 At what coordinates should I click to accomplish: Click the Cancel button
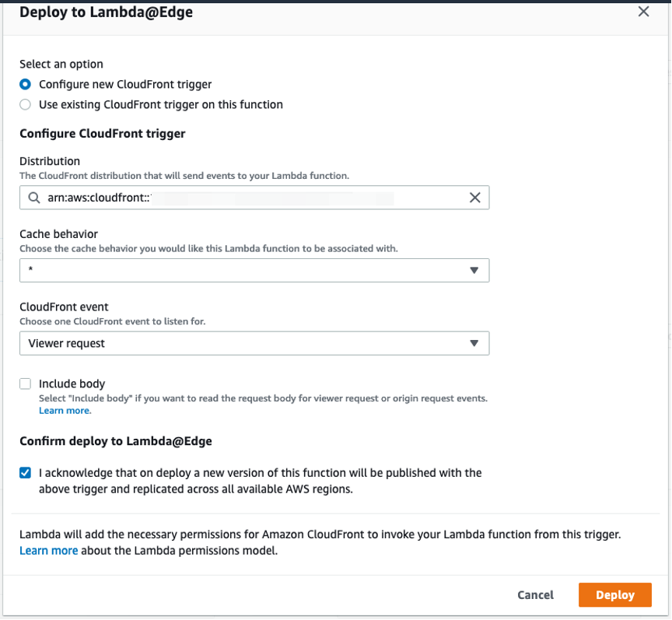pos(535,594)
